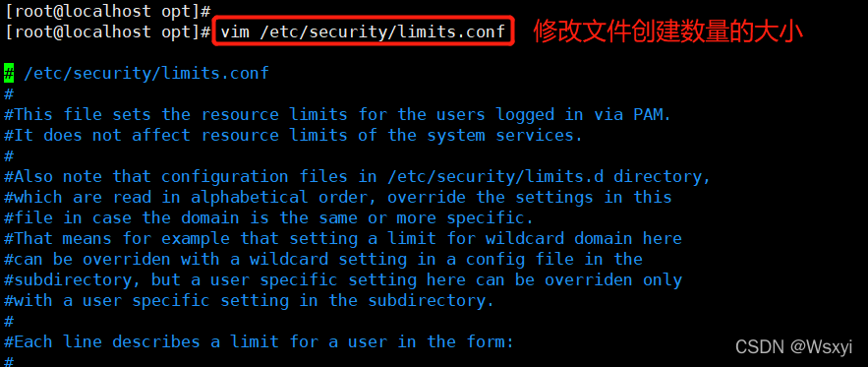This screenshot has width=868, height=367.
Task: Click the word 'services.' in the comment
Action: point(540,135)
